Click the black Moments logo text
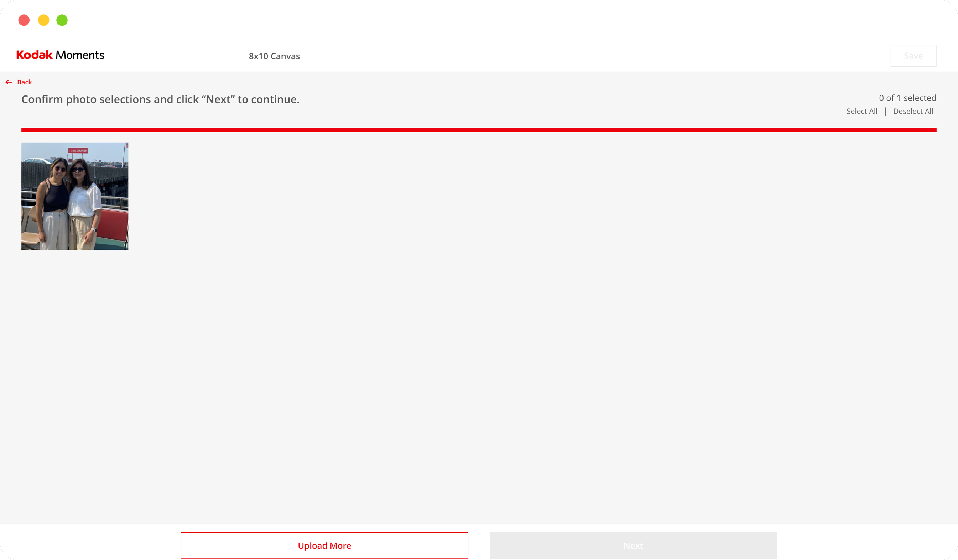 [x=80, y=55]
